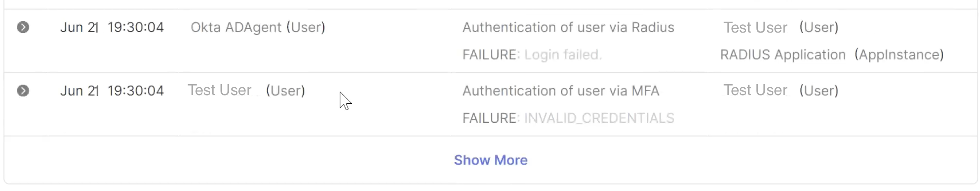This screenshot has width=980, height=191.
Task: Click Jun 21 date in Radius row
Action: (x=79, y=27)
